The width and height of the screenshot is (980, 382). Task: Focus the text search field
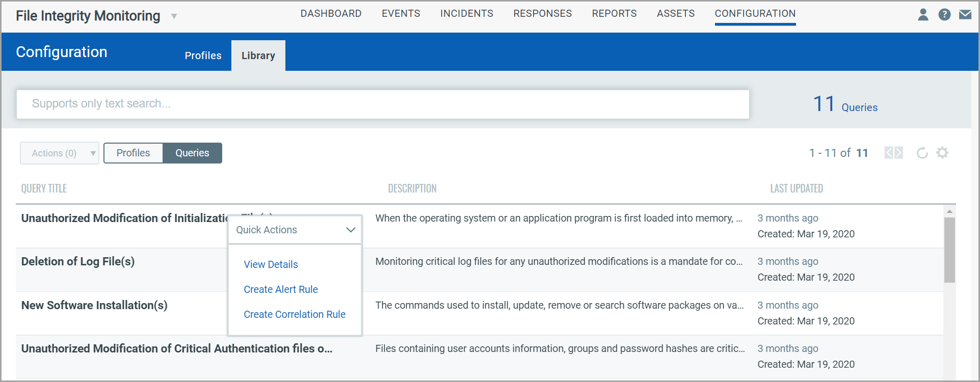tap(383, 104)
